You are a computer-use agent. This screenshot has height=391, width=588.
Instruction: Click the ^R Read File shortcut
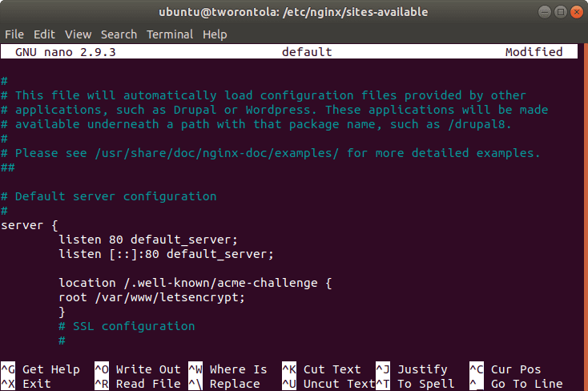137,384
